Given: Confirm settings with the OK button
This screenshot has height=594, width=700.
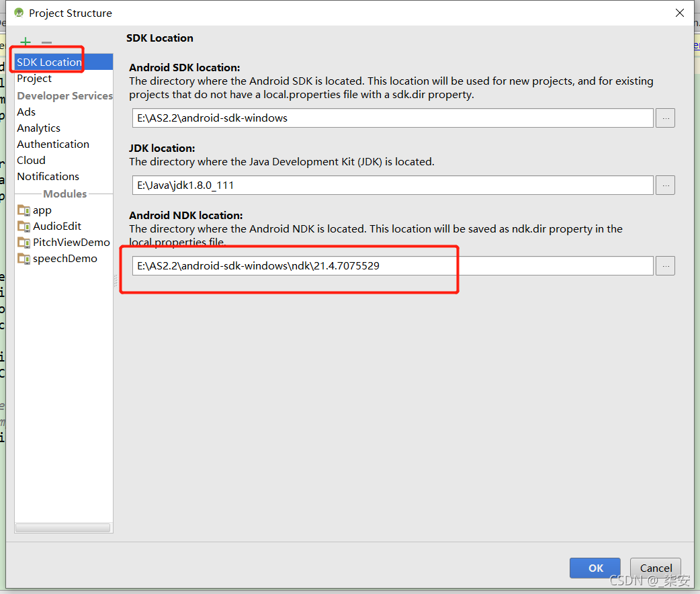Looking at the screenshot, I should [x=595, y=568].
